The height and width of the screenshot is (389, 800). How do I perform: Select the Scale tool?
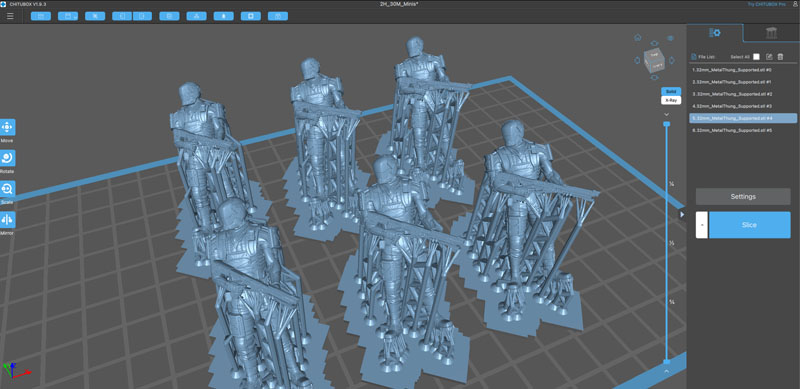[x=7, y=189]
